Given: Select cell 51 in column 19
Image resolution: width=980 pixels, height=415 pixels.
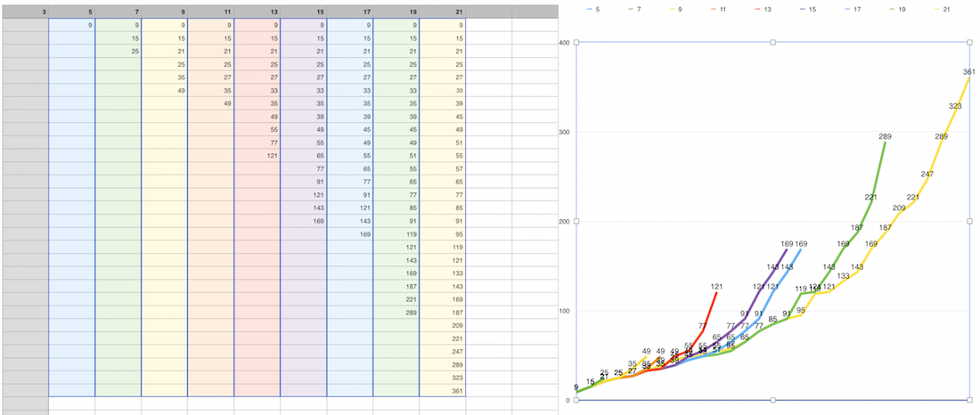Looking at the screenshot, I should click(396, 156).
